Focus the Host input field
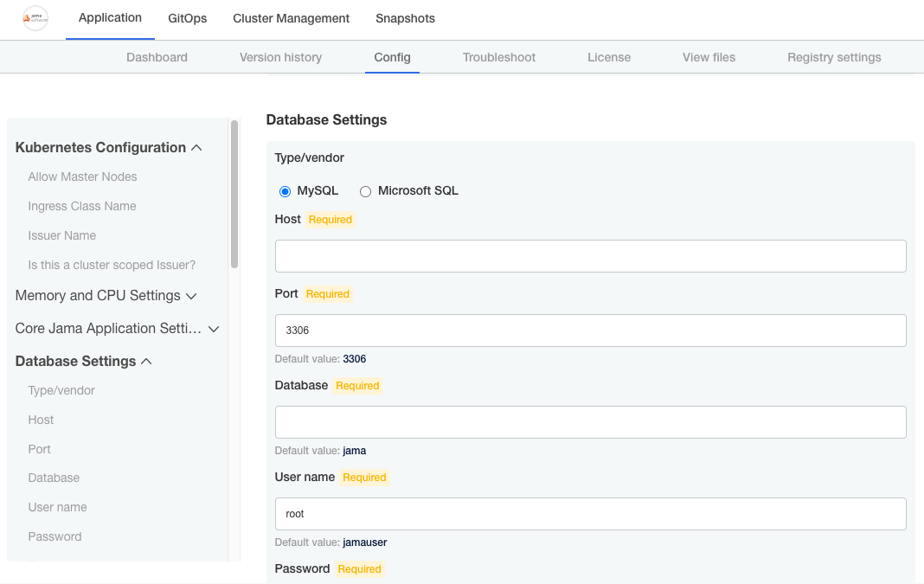Viewport: 924px width, 584px height. click(590, 256)
